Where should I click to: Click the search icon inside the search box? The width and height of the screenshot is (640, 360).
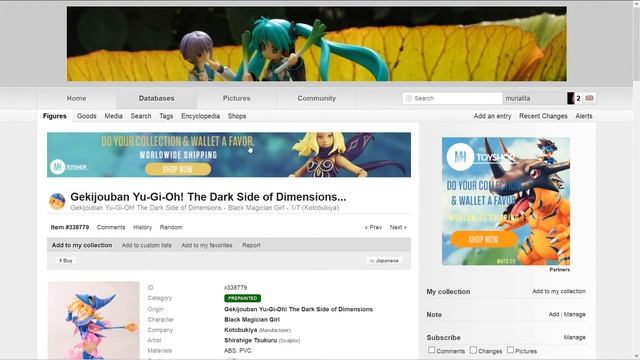pos(409,98)
